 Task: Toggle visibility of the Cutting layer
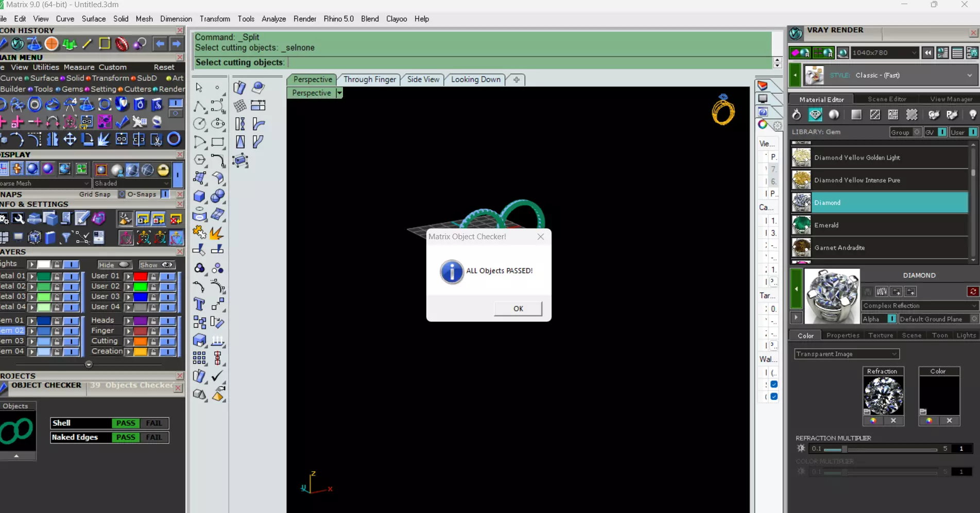click(x=167, y=341)
